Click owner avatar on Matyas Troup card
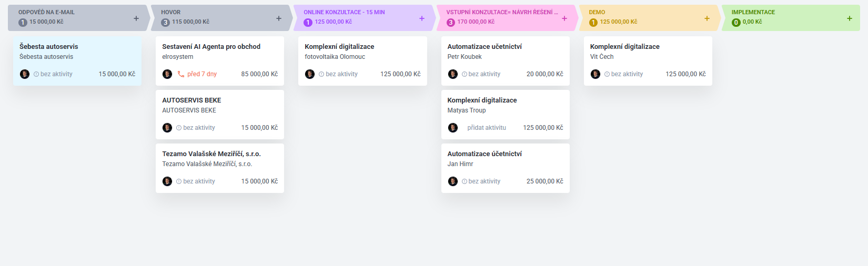The height and width of the screenshot is (266, 868). tap(453, 128)
